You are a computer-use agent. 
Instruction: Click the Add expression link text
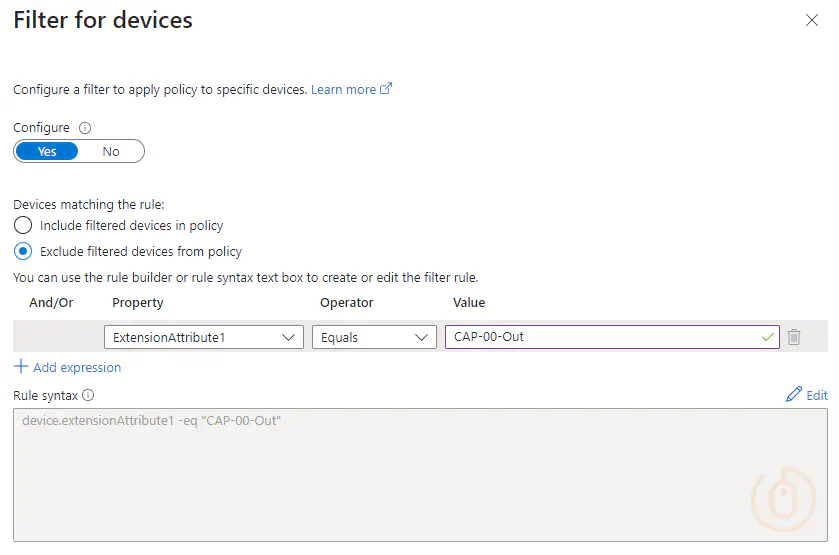tap(77, 367)
